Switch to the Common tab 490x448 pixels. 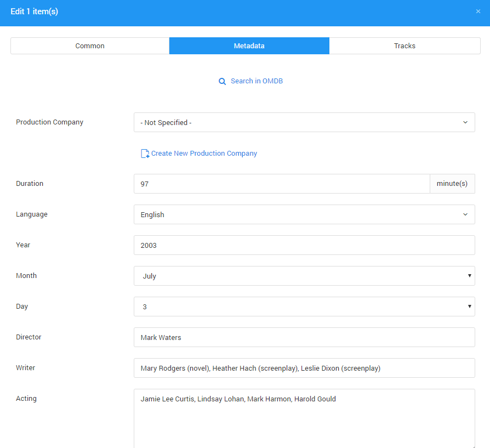(90, 46)
